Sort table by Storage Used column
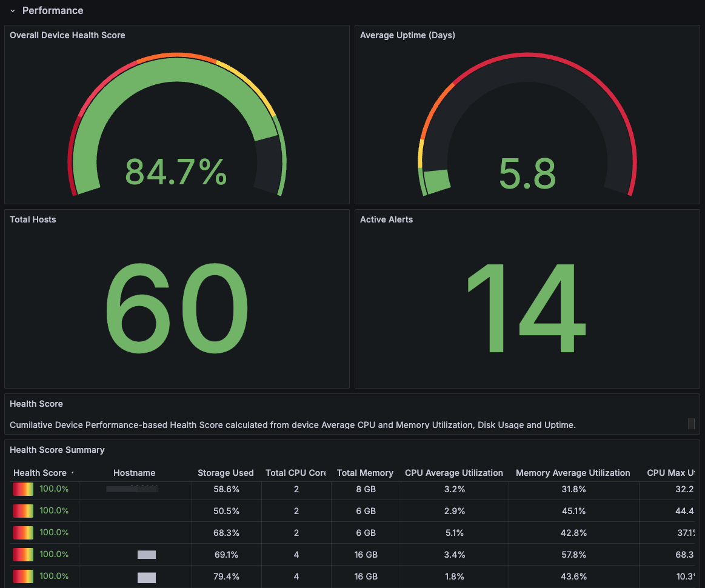 226,473
